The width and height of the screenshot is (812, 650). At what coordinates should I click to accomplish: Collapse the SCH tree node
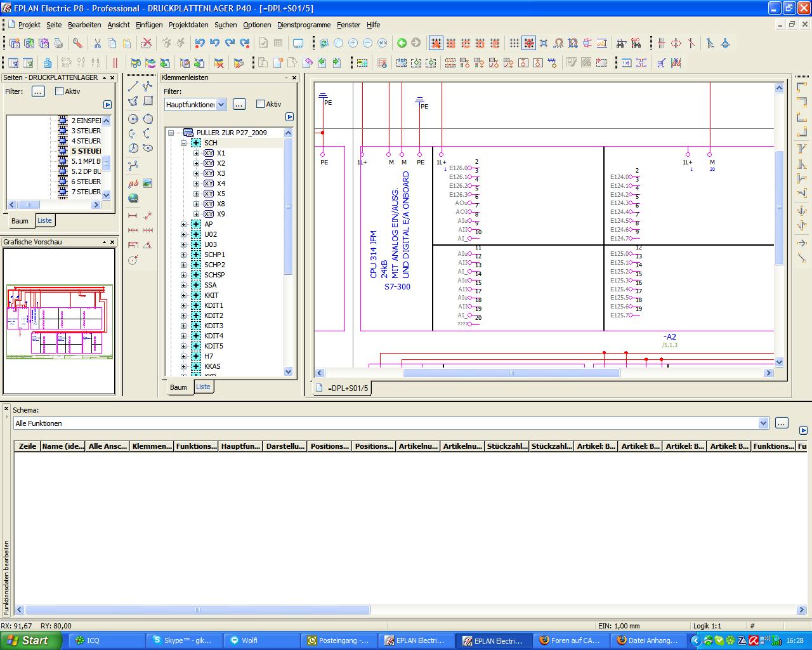(184, 143)
